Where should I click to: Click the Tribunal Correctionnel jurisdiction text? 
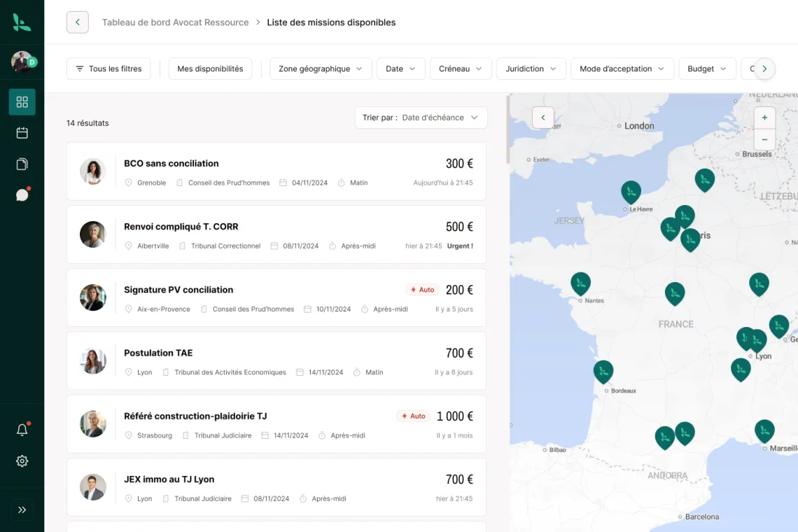[x=226, y=246]
